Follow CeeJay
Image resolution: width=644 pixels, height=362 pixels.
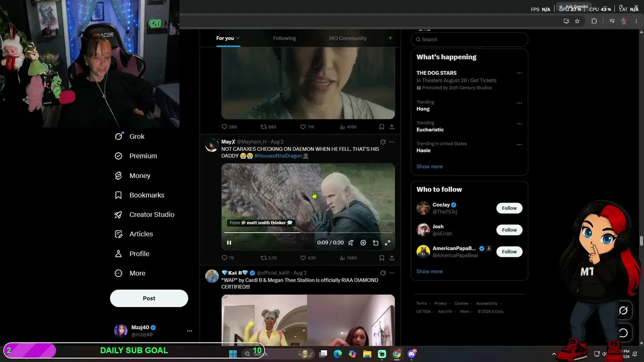[x=509, y=208]
